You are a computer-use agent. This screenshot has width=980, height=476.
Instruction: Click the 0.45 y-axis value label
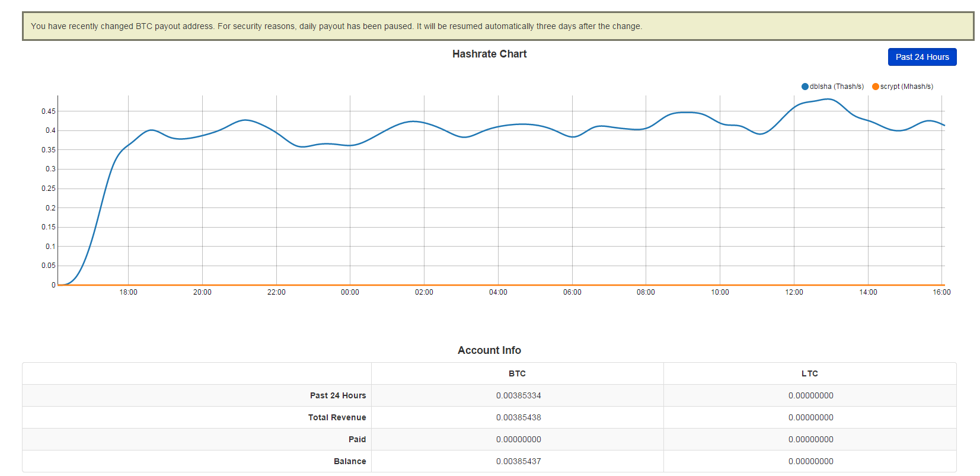click(48, 111)
